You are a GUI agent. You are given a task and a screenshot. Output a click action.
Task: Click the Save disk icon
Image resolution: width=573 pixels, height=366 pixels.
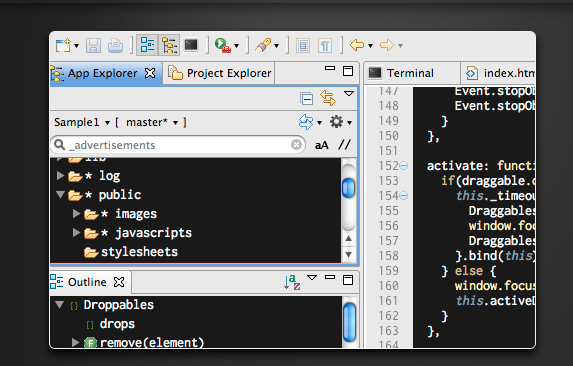pos(93,46)
